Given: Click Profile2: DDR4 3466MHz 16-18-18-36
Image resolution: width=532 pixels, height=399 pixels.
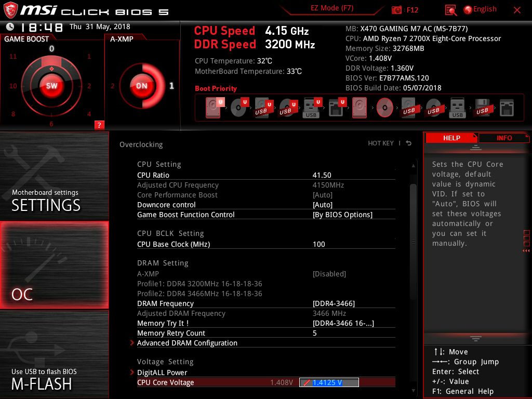Looking at the screenshot, I should click(x=199, y=293).
